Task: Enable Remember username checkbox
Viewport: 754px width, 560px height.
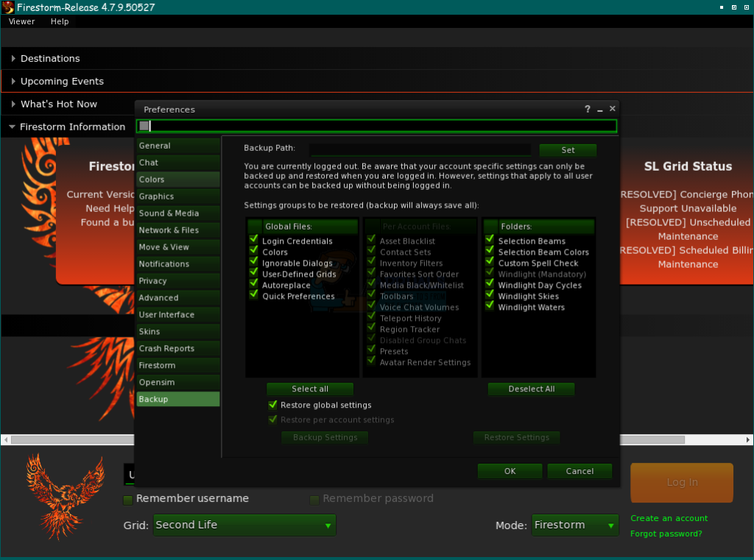Action: pos(128,500)
